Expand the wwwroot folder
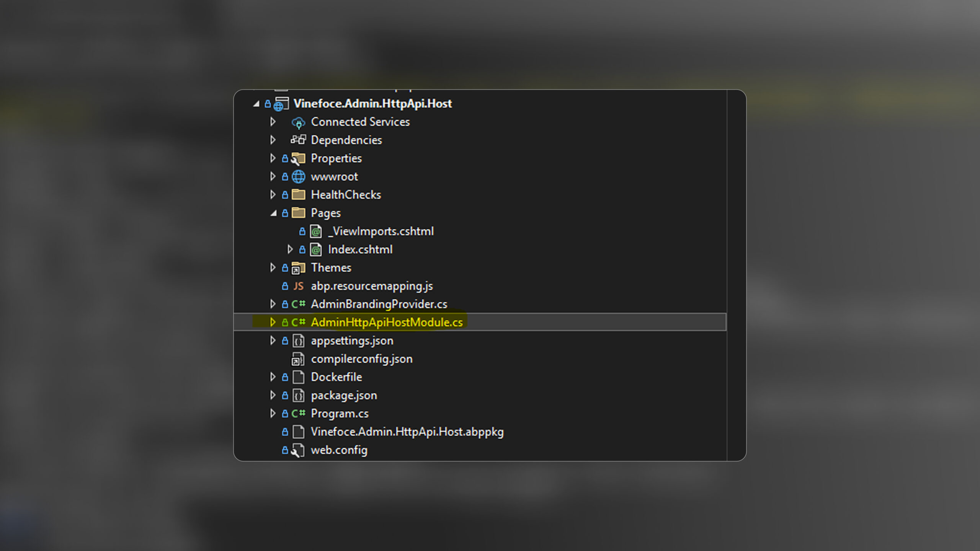Screen dimensions: 980x551 [x=273, y=176]
